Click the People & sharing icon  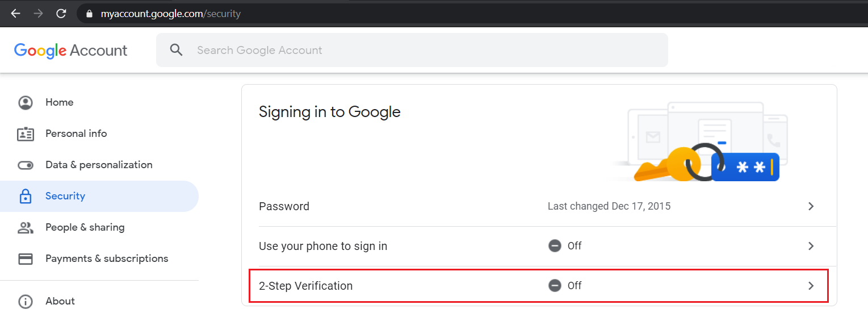(x=26, y=228)
